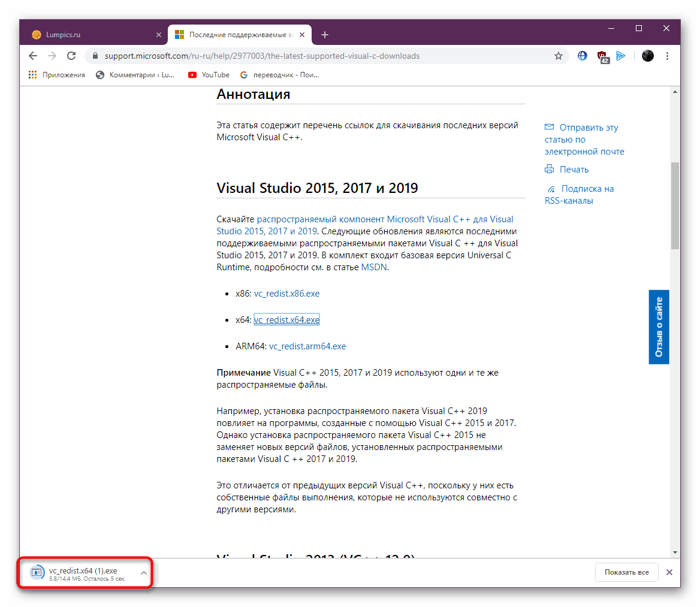Click the forward navigation arrow

click(52, 56)
